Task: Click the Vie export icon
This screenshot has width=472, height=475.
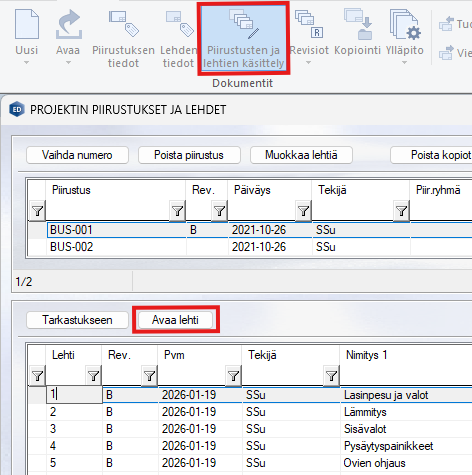Action: (x=447, y=53)
